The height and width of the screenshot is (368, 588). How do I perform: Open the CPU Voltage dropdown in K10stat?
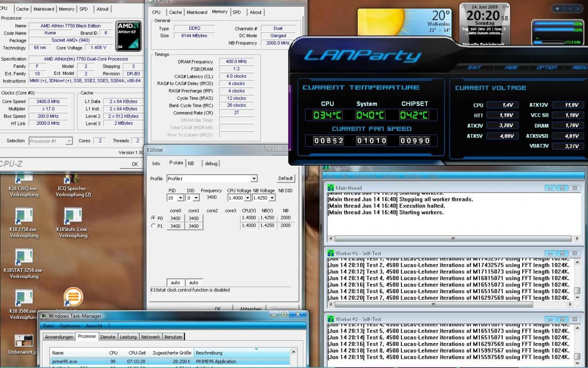[249, 198]
